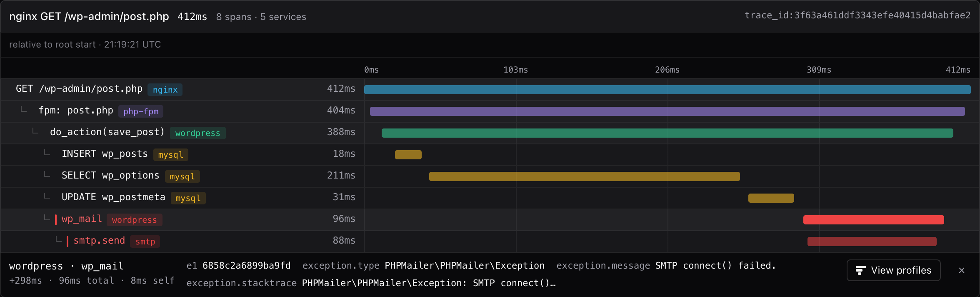Click the 88ms duration of smtp.send

coord(344,240)
